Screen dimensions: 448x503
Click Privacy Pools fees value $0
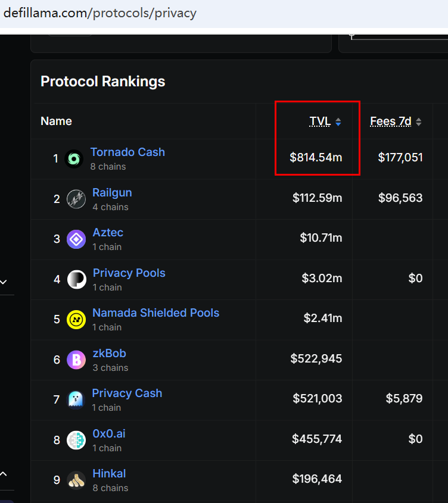[x=415, y=278]
